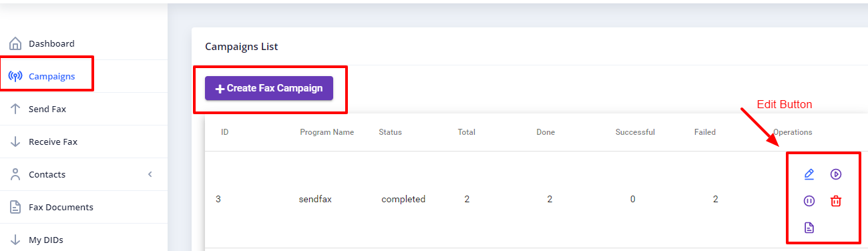Open the Fax Documents menu item

(83, 207)
